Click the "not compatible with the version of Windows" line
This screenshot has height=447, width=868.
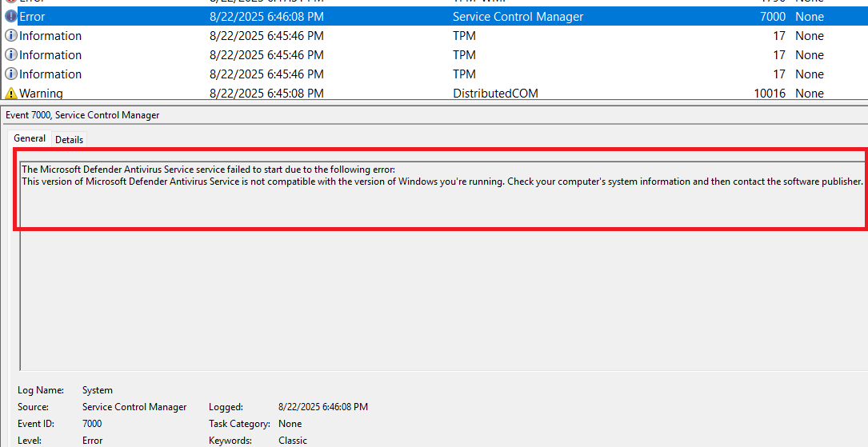pos(442,182)
